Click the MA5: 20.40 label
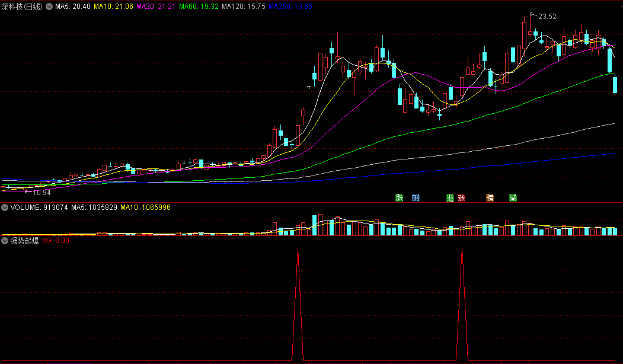The width and height of the screenshot is (623, 364). [73, 7]
